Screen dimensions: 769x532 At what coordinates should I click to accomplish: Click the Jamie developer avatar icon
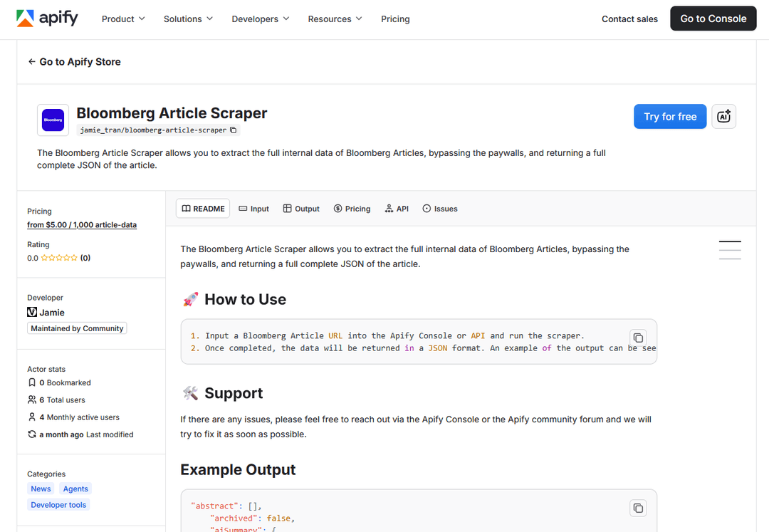pyautogui.click(x=32, y=313)
